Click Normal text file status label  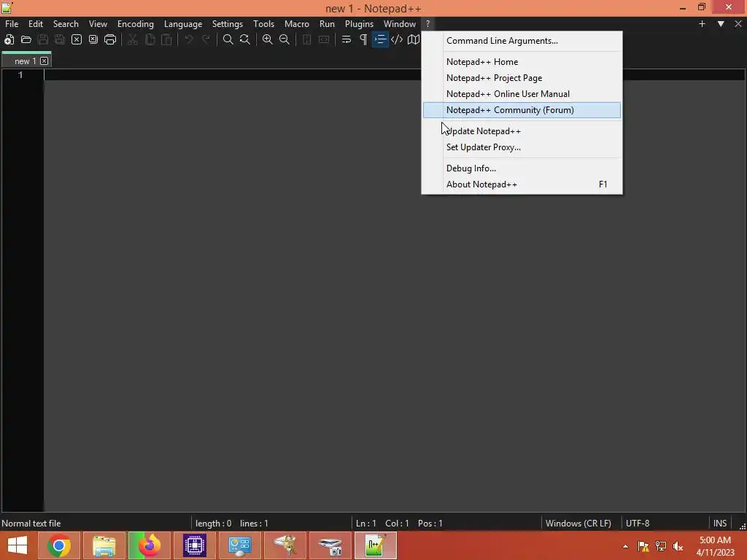coord(31,524)
